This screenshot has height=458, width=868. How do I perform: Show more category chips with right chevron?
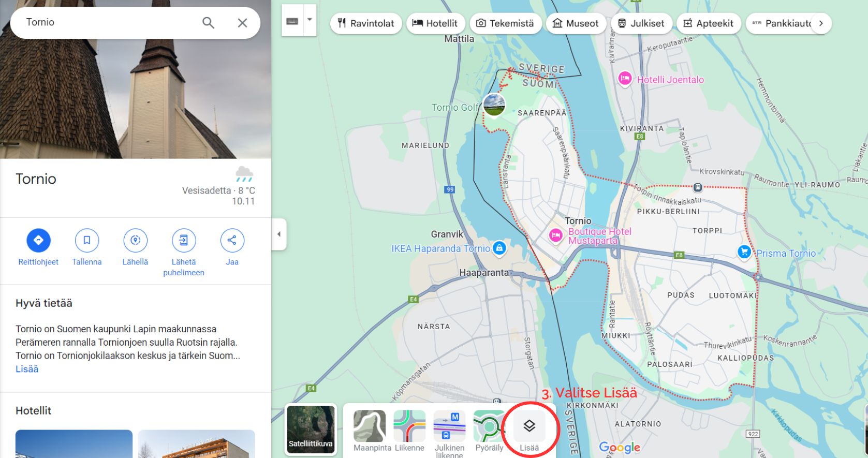pyautogui.click(x=821, y=23)
